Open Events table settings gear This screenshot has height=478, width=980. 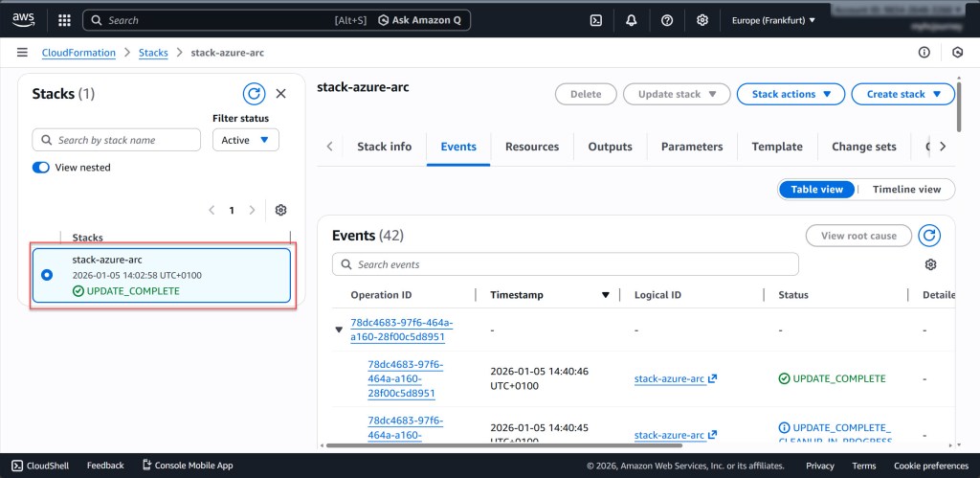pyautogui.click(x=930, y=264)
